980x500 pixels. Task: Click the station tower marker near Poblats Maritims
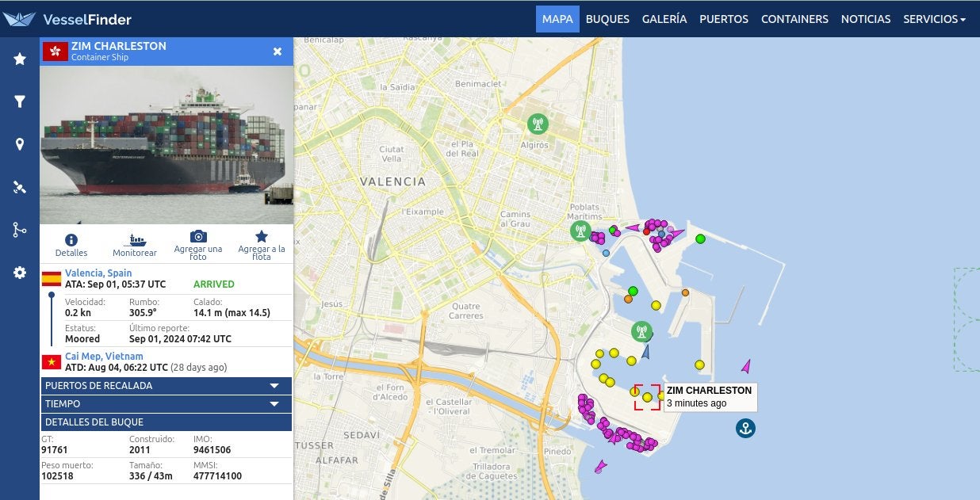pos(580,231)
